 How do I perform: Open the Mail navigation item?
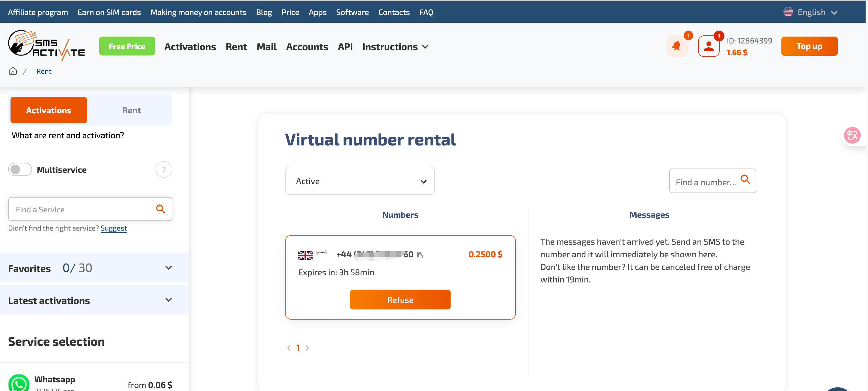[266, 46]
